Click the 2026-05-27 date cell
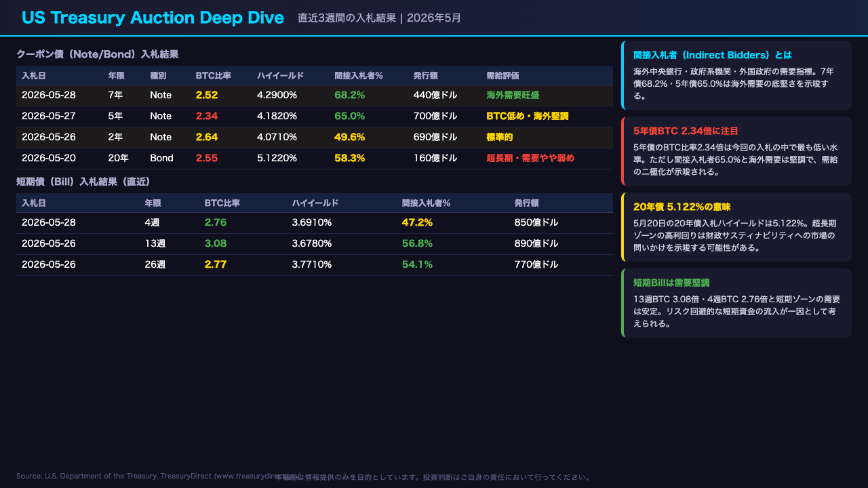Image resolution: width=868 pixels, height=488 pixels. pos(49,116)
